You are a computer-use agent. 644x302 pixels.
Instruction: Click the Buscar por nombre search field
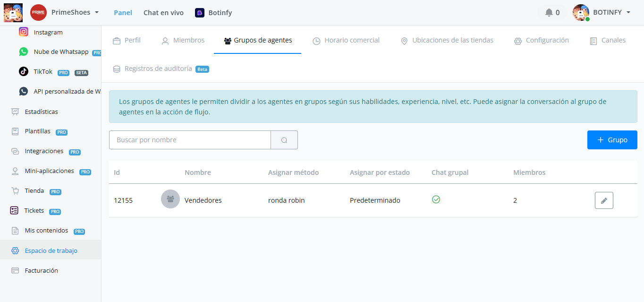point(189,139)
